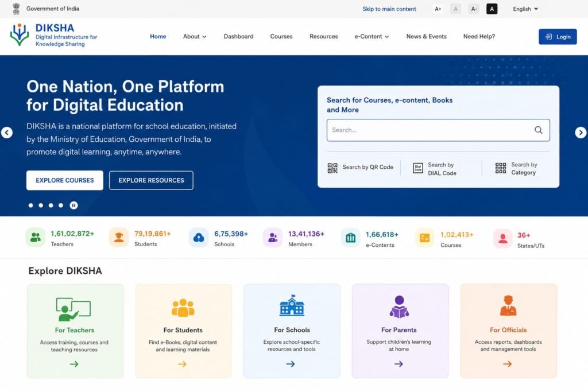Open the For Teachers card arrow
588x392 pixels.
coord(74,364)
